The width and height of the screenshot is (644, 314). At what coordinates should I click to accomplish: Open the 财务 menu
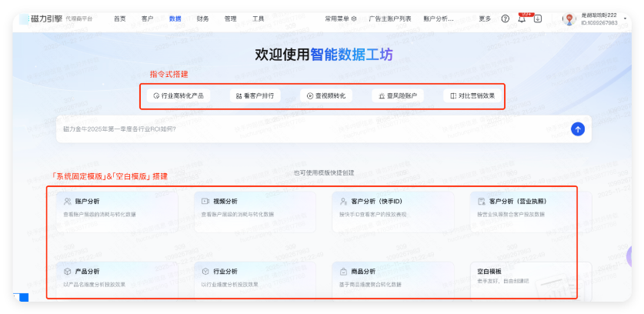point(202,18)
